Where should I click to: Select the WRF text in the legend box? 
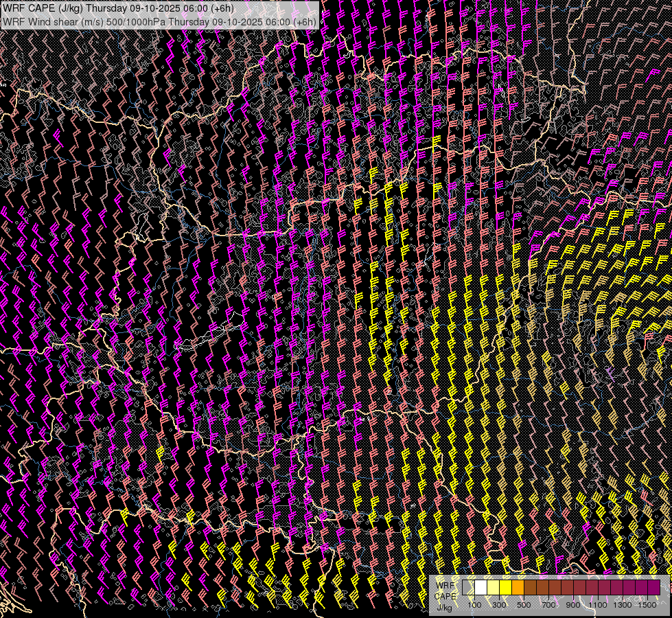[445, 585]
